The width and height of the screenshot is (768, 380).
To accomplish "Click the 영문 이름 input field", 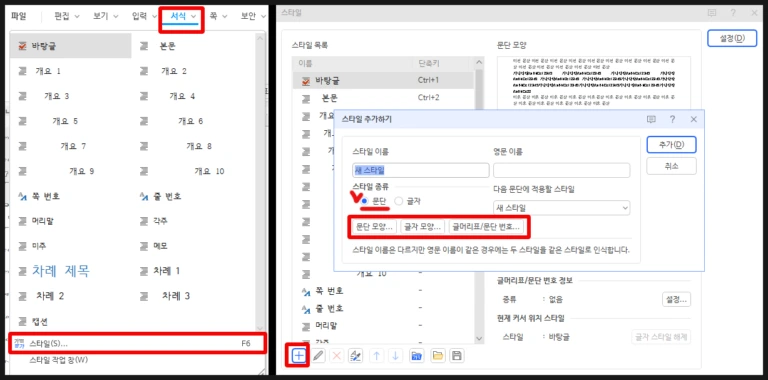I will click(x=561, y=170).
